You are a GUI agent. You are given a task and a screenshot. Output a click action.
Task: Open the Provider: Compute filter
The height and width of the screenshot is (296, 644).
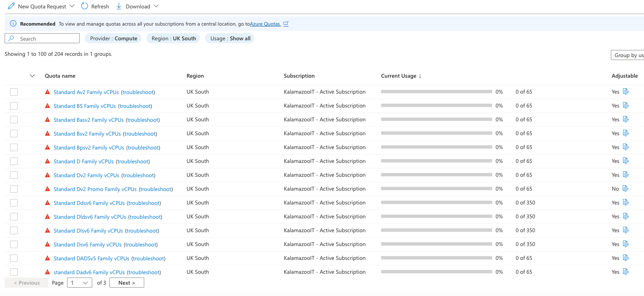(113, 38)
